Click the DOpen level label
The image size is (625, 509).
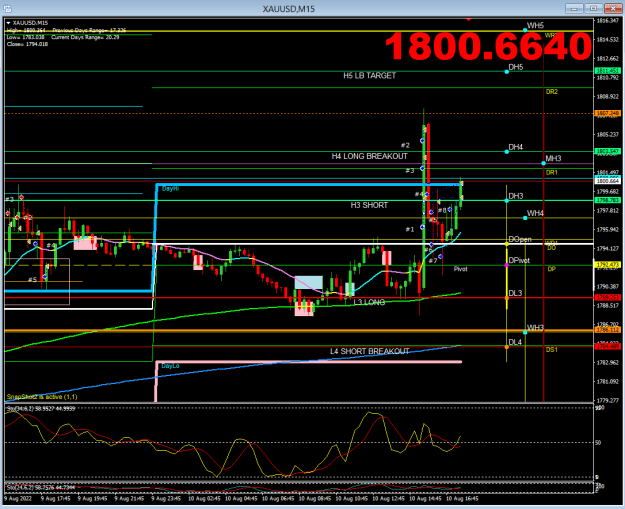pos(520,239)
